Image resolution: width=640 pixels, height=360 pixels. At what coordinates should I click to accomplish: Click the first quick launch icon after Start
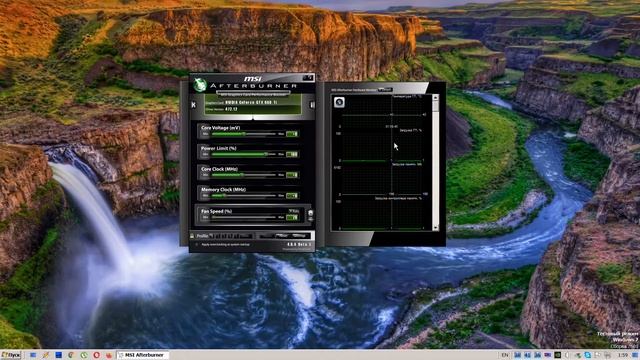point(33,355)
